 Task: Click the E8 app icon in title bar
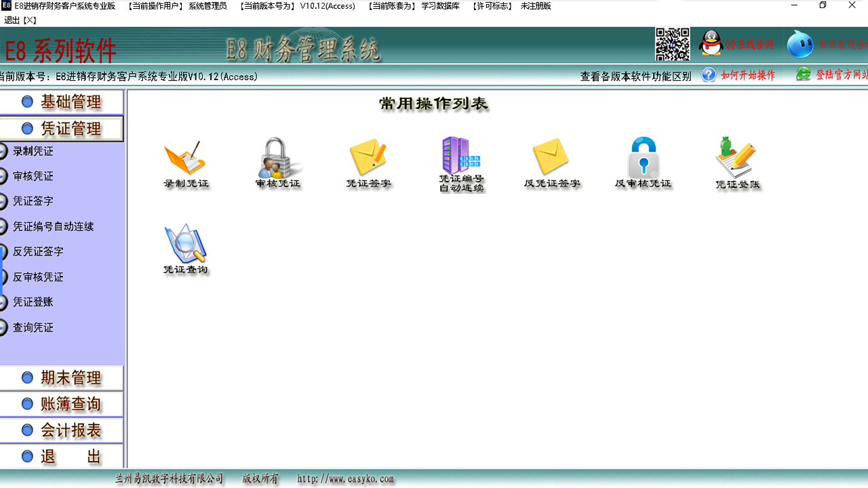[x=6, y=5]
